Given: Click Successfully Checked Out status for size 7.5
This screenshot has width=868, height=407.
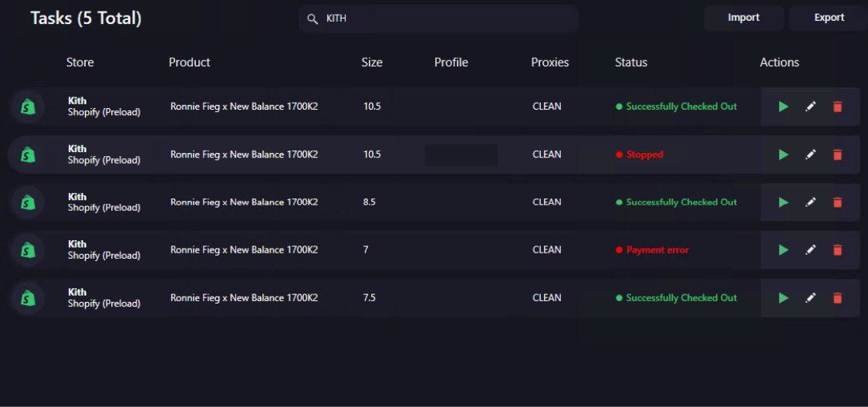Looking at the screenshot, I should point(681,298).
